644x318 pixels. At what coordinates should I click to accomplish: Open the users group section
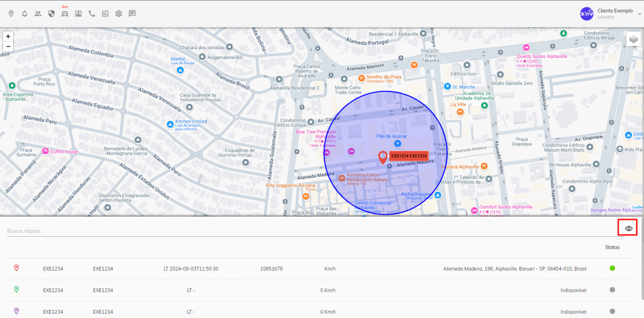point(38,14)
